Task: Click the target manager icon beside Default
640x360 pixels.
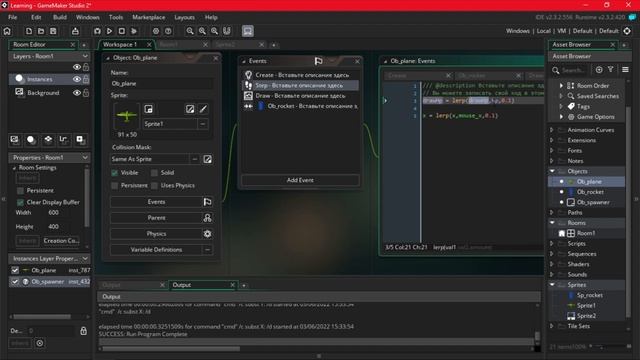Action: tap(627, 31)
